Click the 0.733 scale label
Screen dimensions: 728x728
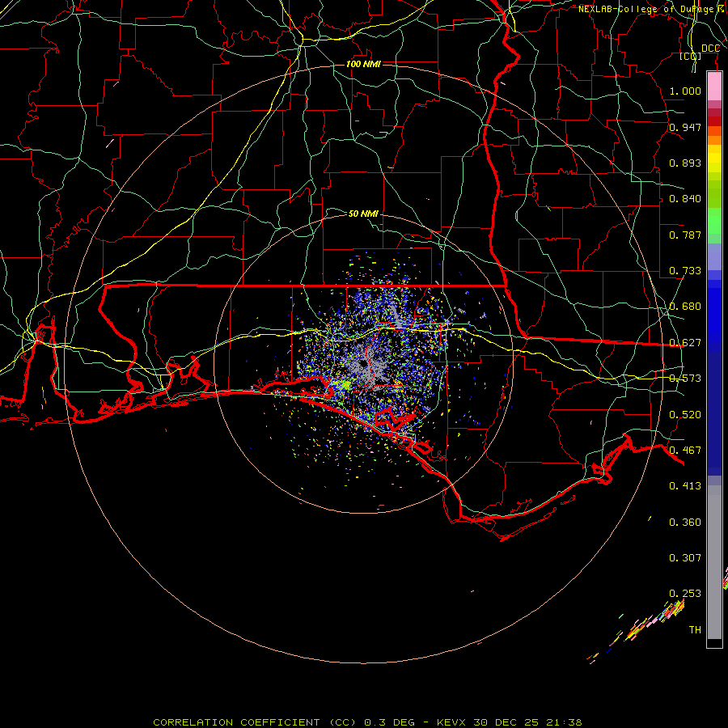coord(685,271)
